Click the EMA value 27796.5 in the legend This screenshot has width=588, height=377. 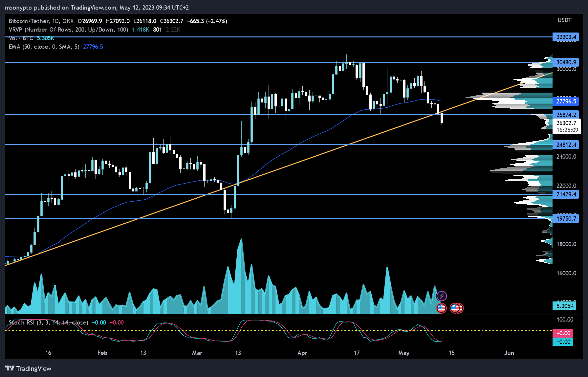click(x=93, y=47)
